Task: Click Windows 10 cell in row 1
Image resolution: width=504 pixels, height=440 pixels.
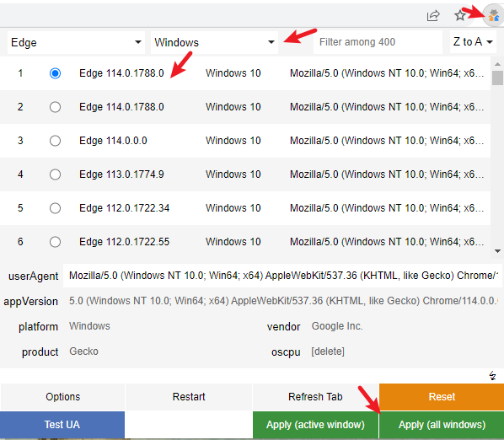Action: click(233, 73)
